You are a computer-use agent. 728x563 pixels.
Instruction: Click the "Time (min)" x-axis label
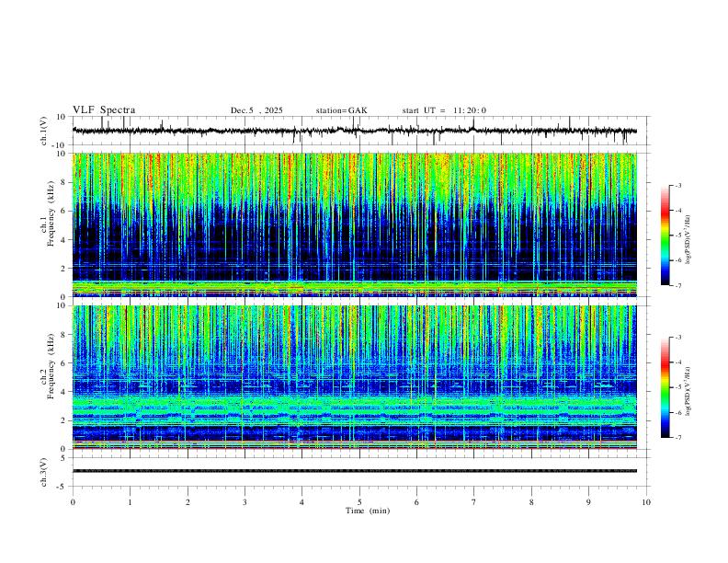368,511
